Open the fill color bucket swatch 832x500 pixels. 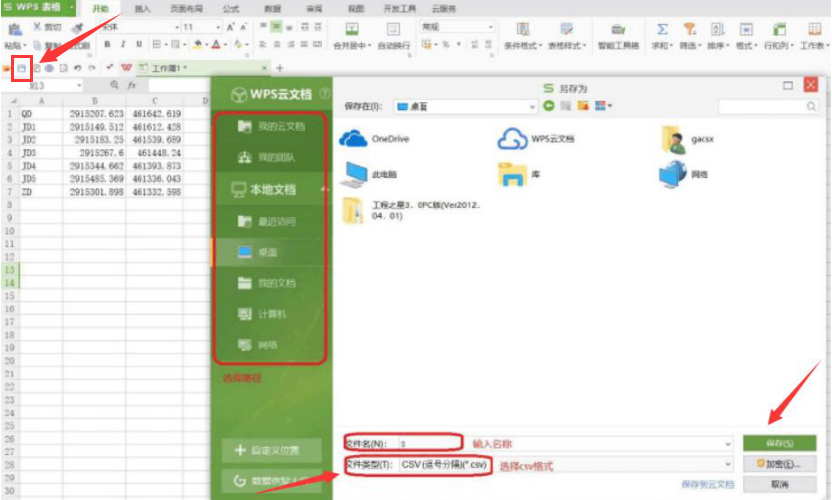198,45
